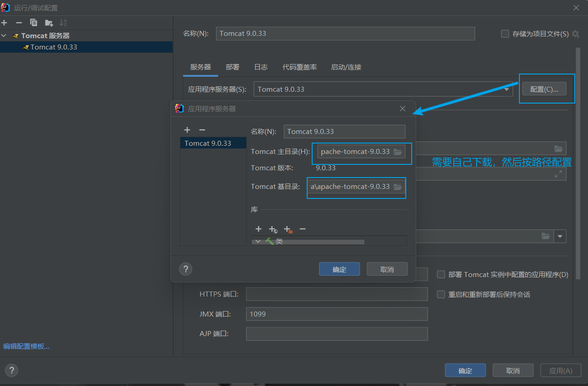Open 编辑配置模板... link

(x=26, y=346)
